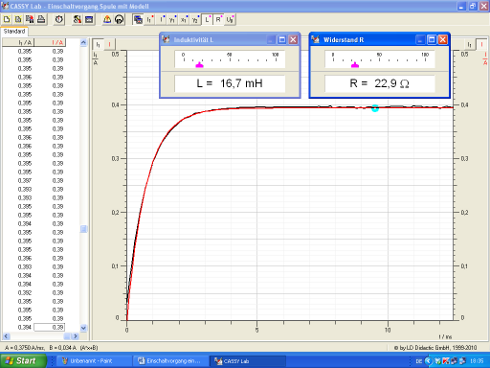Click the red I axis button right of graph
Image resolution: width=490 pixels, height=368 pixels.
(x=481, y=44)
